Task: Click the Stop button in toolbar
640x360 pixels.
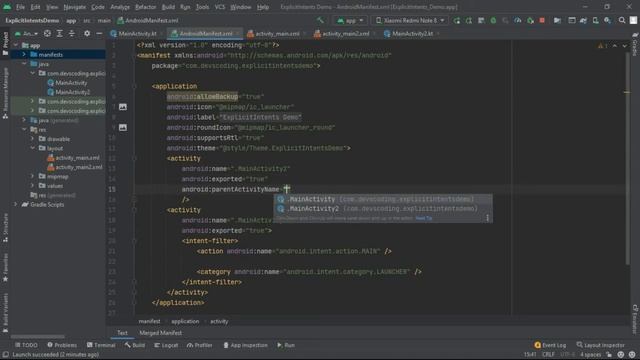Action: click(542, 20)
